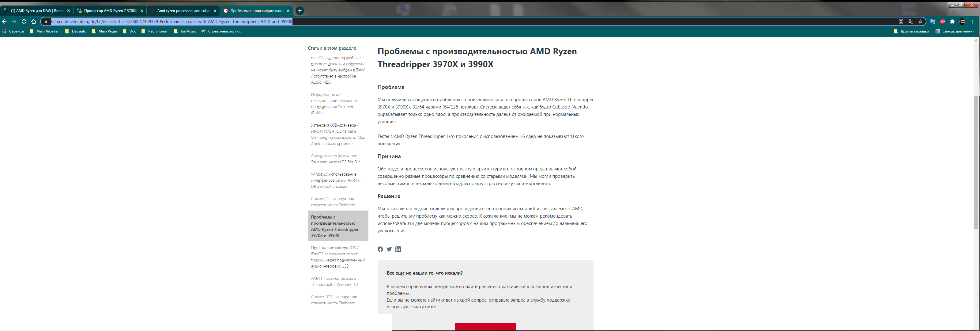
Task: Click the QR code grid icon in address bar
Action: pos(901,22)
